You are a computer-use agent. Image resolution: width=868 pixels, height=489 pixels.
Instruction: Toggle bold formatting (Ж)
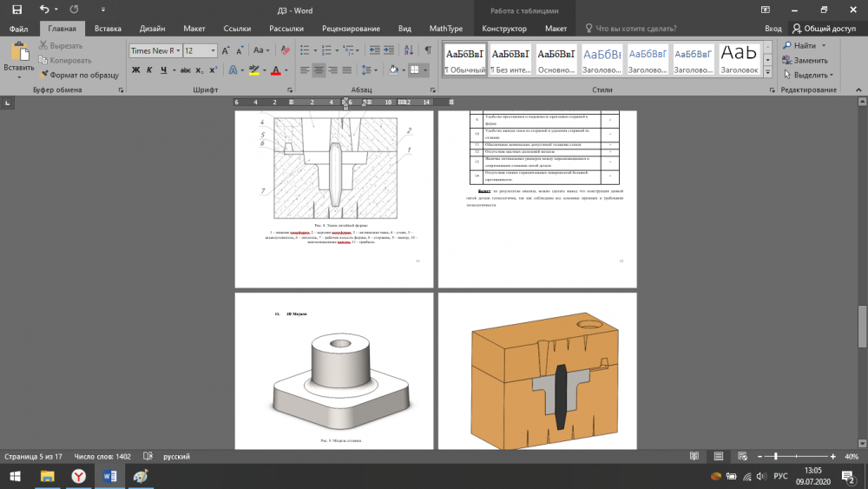pyautogui.click(x=135, y=69)
